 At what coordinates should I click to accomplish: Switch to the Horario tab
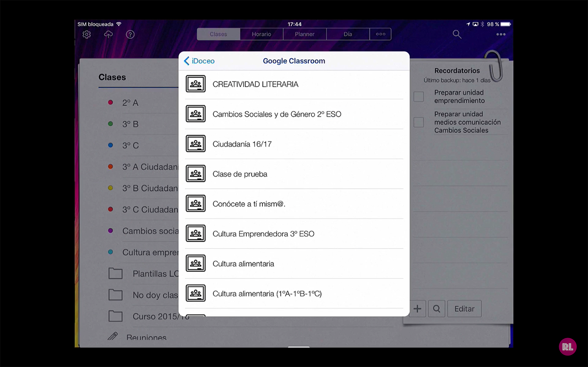261,34
